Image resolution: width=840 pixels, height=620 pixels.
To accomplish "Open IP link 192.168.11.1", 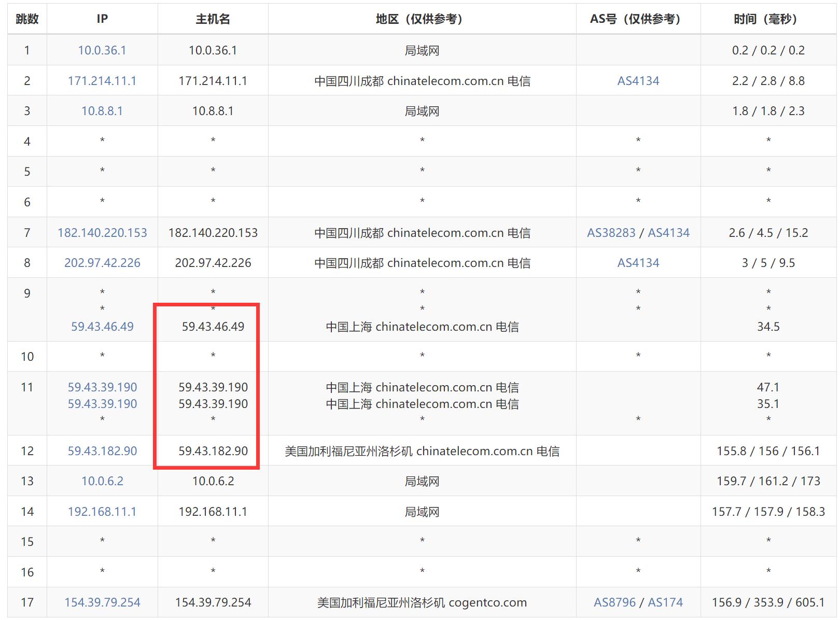I will pyautogui.click(x=102, y=512).
